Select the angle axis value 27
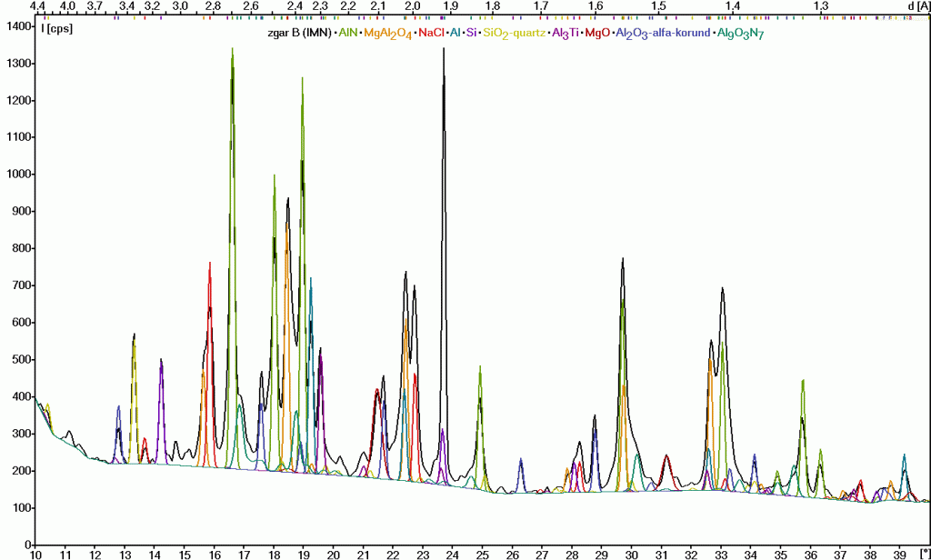The width and height of the screenshot is (931, 560). [x=542, y=554]
